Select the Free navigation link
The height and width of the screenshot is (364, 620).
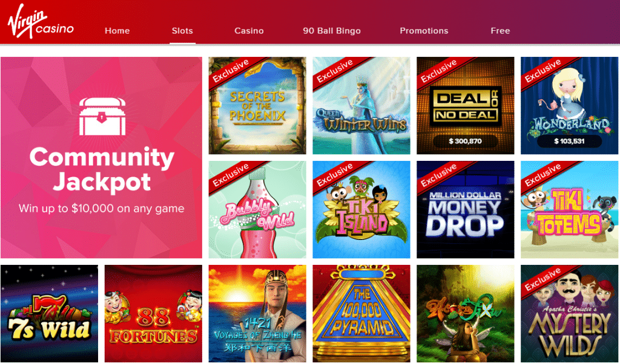[x=500, y=31]
